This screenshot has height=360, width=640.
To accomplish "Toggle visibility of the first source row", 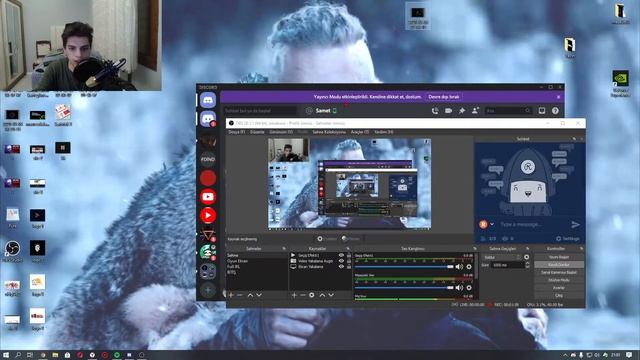I will coord(341,256).
